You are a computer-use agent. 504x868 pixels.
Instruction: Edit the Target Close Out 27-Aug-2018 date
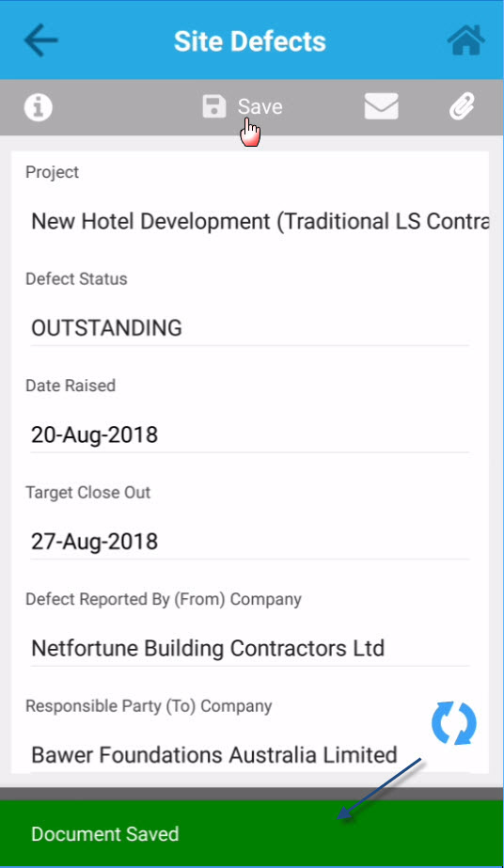pos(250,542)
